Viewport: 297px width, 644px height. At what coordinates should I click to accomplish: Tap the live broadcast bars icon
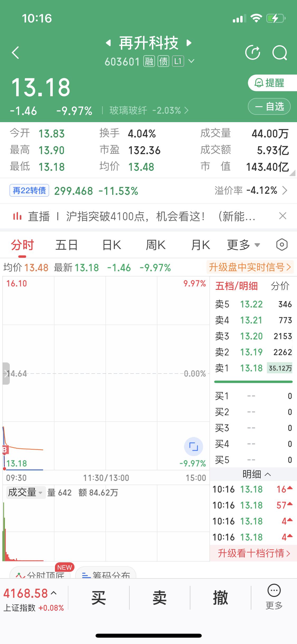tap(17, 217)
